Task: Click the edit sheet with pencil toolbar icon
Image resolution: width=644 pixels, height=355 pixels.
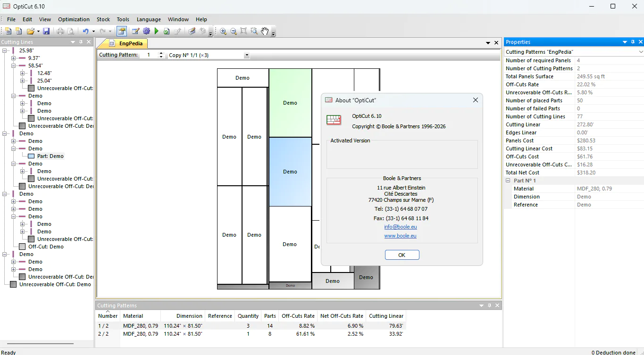Action: (x=135, y=31)
